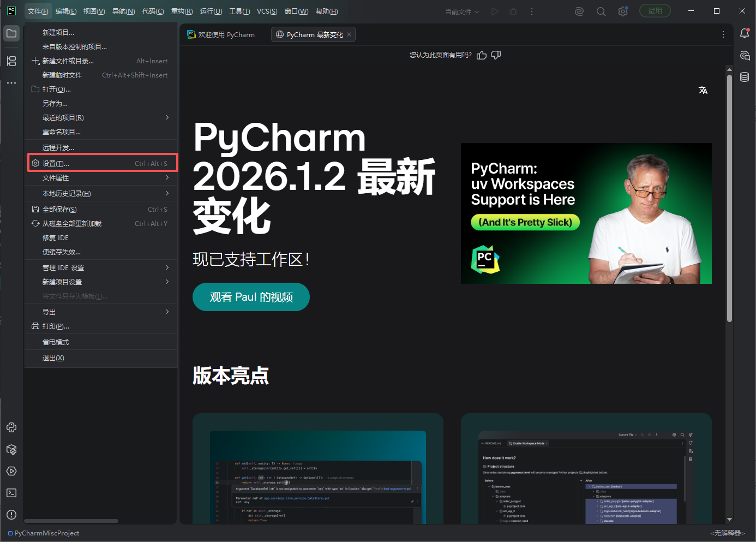
Task: Click the spiral AI icon in the toolbar
Action: [579, 11]
